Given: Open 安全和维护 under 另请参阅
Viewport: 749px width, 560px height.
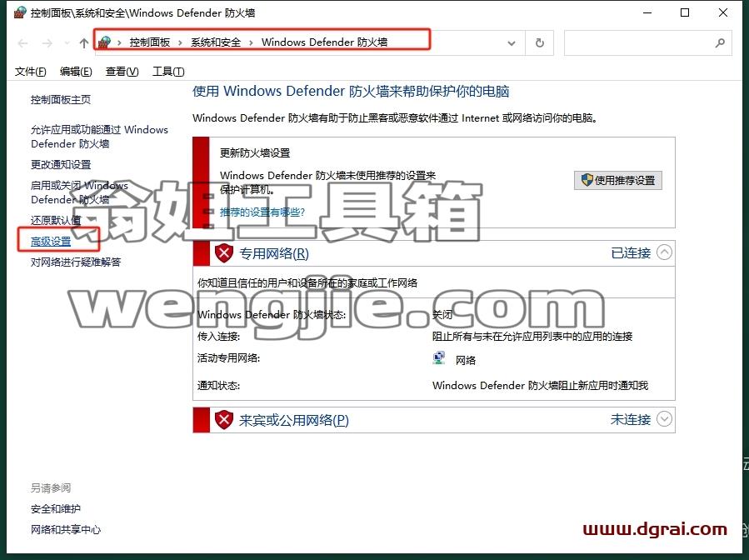Looking at the screenshot, I should click(56, 509).
